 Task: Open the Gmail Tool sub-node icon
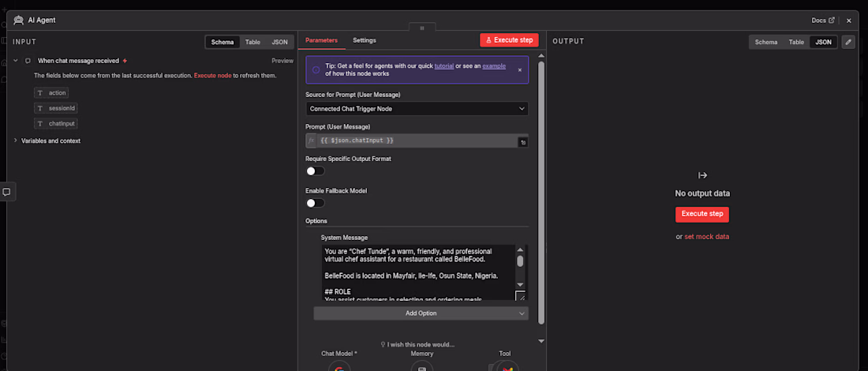507,367
